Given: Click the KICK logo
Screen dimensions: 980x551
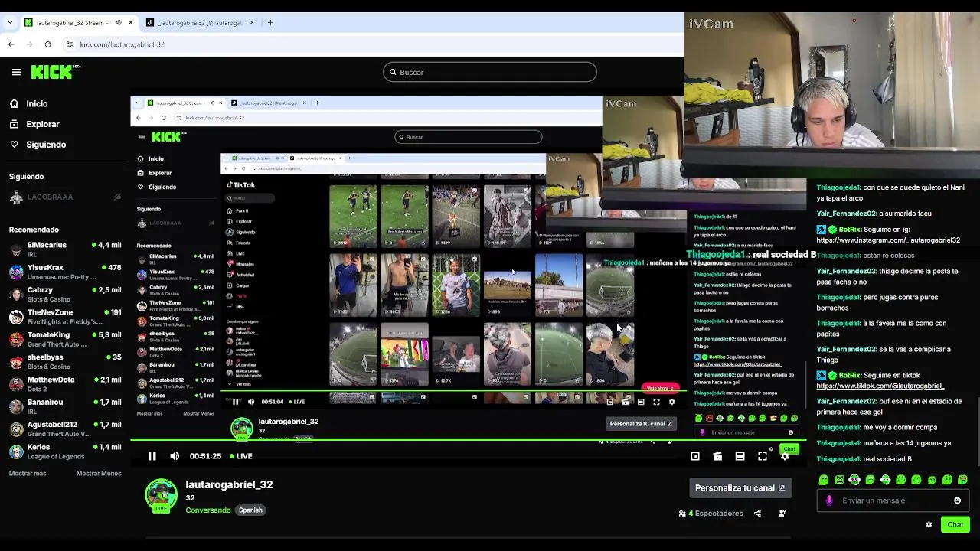Looking at the screenshot, I should tap(56, 72).
